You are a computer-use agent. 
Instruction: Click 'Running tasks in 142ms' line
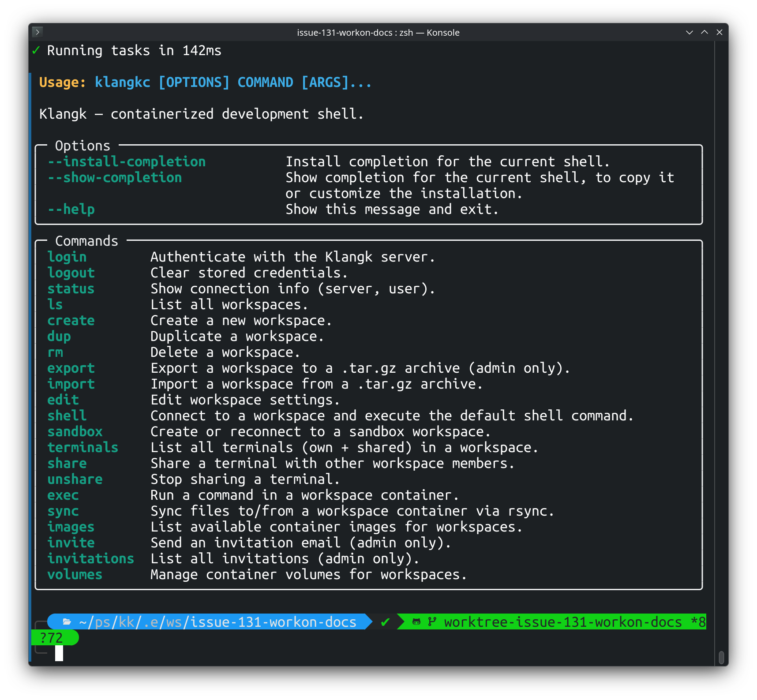(134, 51)
